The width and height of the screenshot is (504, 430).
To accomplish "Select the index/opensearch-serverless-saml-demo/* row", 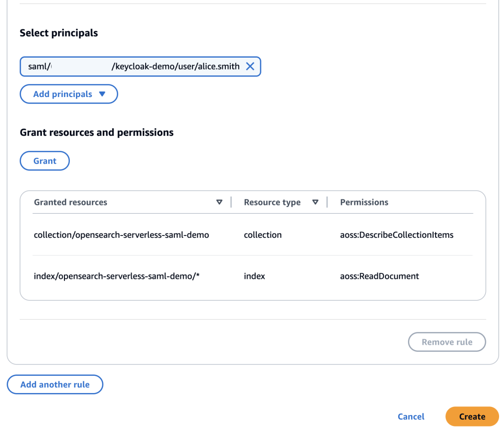I will (x=117, y=276).
